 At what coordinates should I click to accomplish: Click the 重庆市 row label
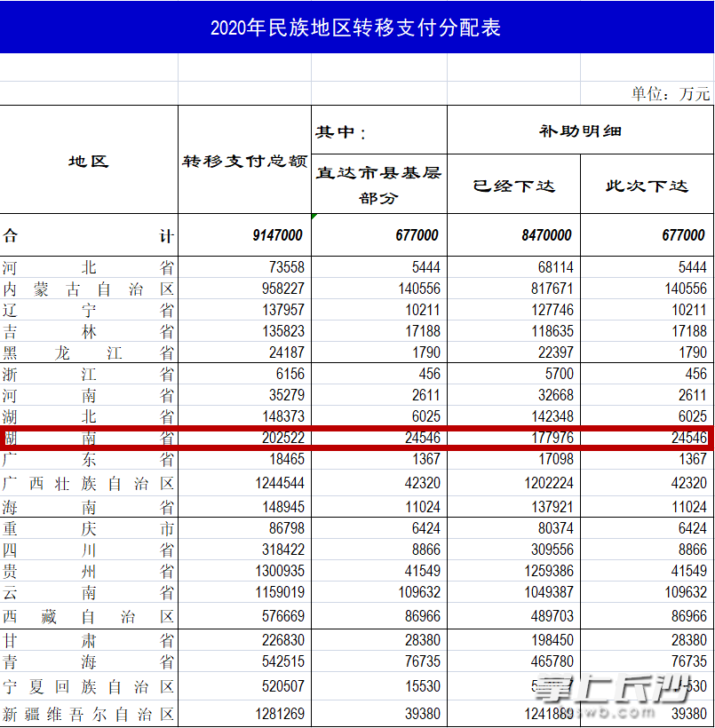coord(89,528)
